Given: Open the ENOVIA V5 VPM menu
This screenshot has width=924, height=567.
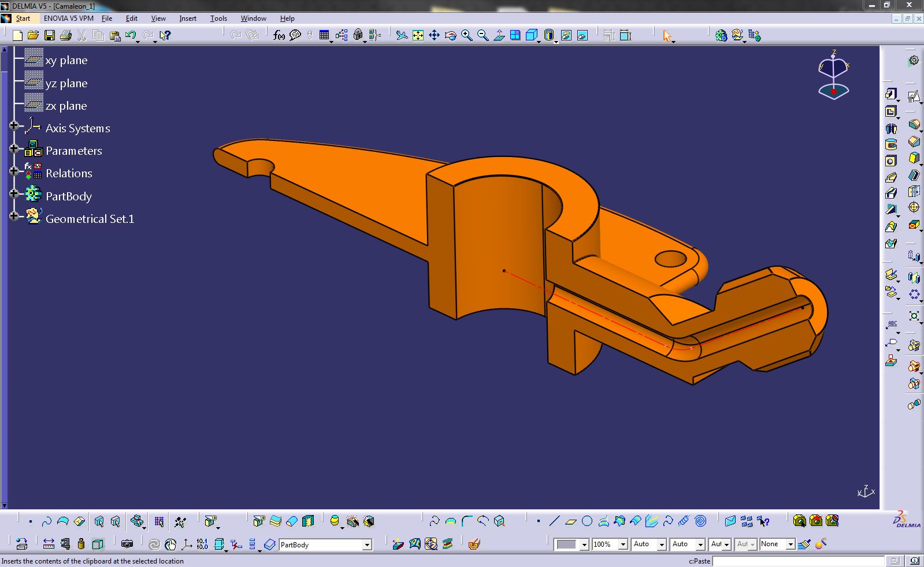Looking at the screenshot, I should point(68,18).
